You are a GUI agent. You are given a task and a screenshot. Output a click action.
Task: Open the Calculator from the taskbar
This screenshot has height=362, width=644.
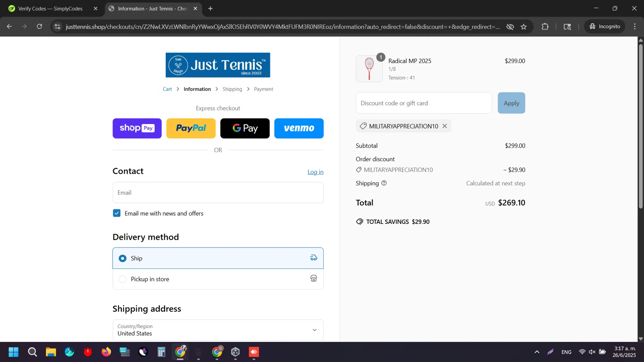[161, 352]
